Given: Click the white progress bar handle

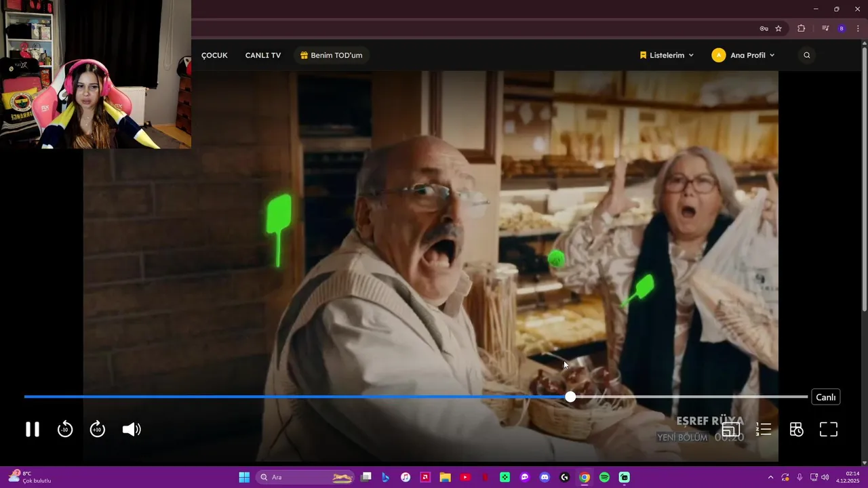Looking at the screenshot, I should coord(570,396).
